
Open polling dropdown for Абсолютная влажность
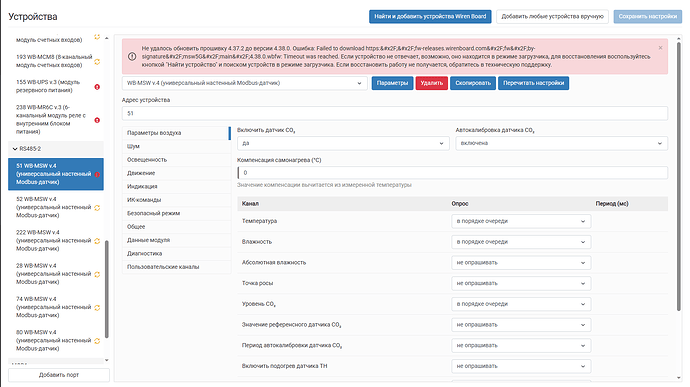coord(521,262)
